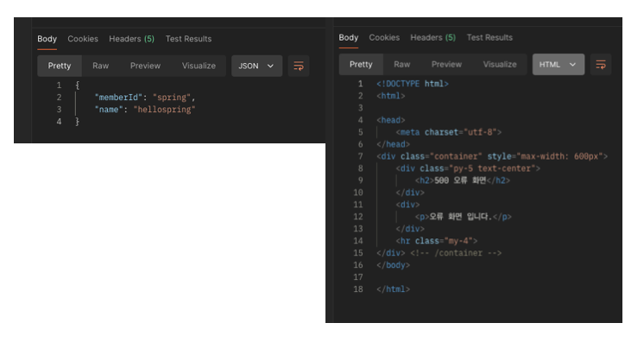Click the "memberId" key in JSON body
Image resolution: width=644 pixels, height=342 pixels.
coord(118,98)
